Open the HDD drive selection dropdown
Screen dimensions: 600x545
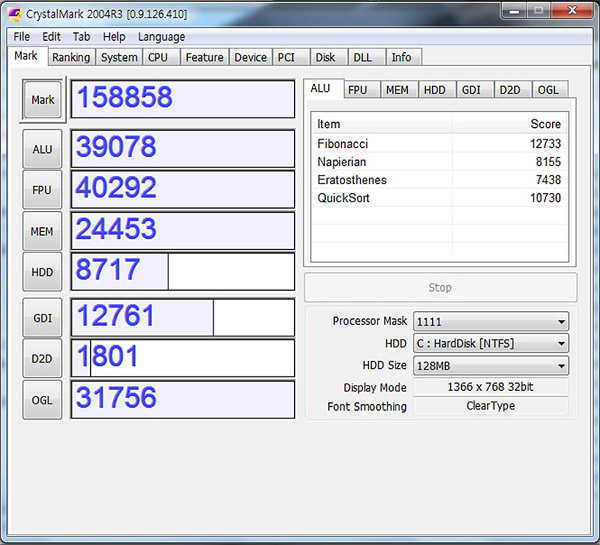click(491, 343)
